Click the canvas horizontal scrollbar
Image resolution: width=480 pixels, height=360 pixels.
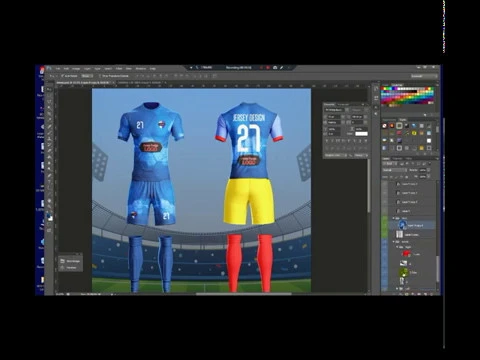tap(243, 294)
